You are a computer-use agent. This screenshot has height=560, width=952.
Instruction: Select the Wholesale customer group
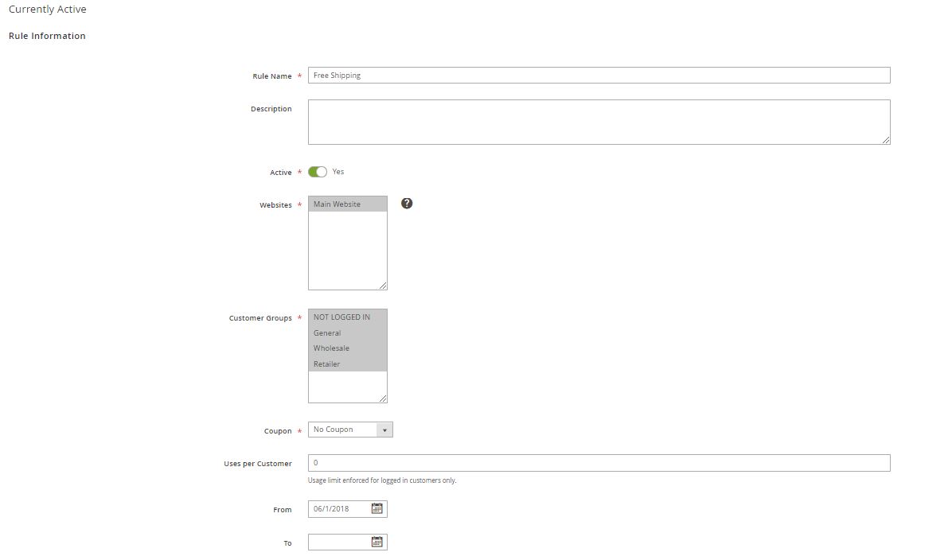pyautogui.click(x=330, y=348)
